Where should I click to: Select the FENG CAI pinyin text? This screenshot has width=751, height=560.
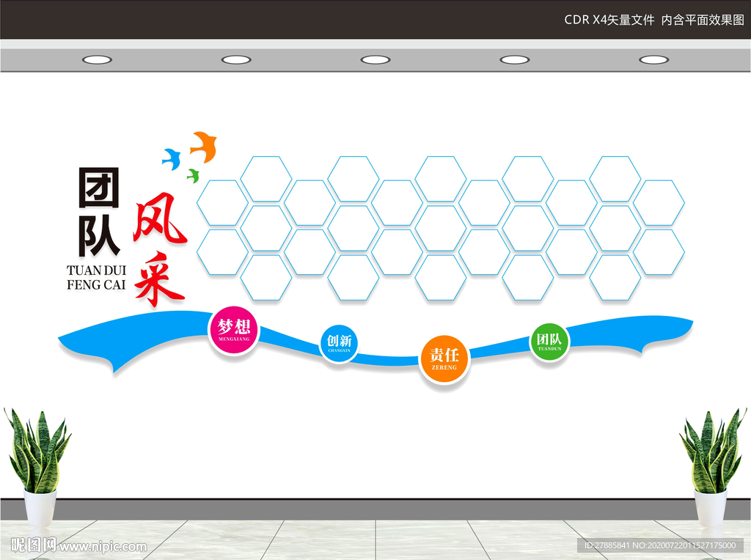(x=96, y=285)
